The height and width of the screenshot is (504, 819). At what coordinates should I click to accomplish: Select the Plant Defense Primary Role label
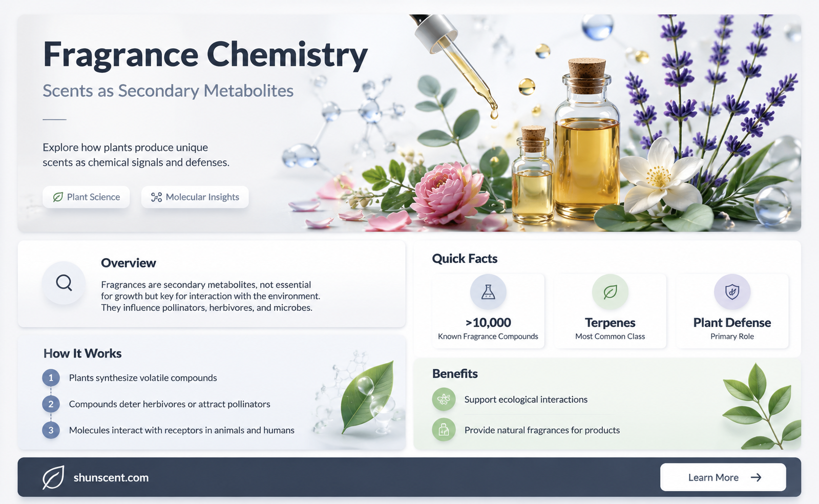[x=732, y=337]
